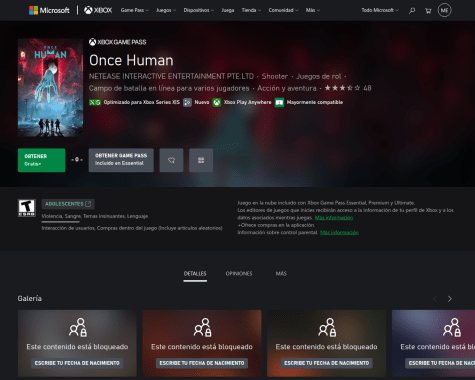Open the ME account avatar
Image resolution: width=475 pixels, height=380 pixels.
click(x=444, y=10)
